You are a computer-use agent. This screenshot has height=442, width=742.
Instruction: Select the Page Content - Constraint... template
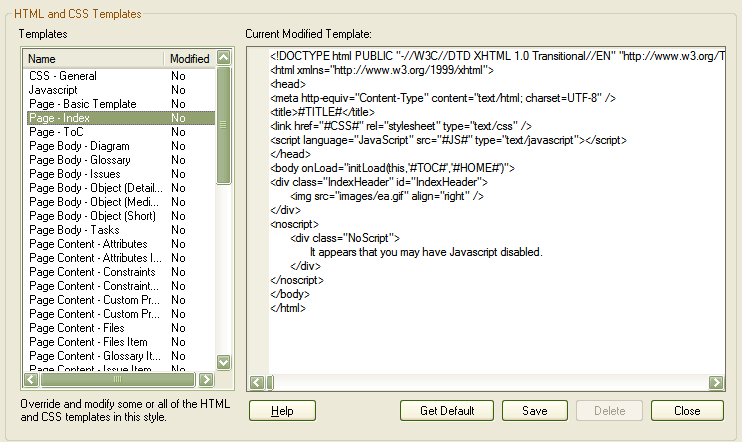(x=121, y=286)
